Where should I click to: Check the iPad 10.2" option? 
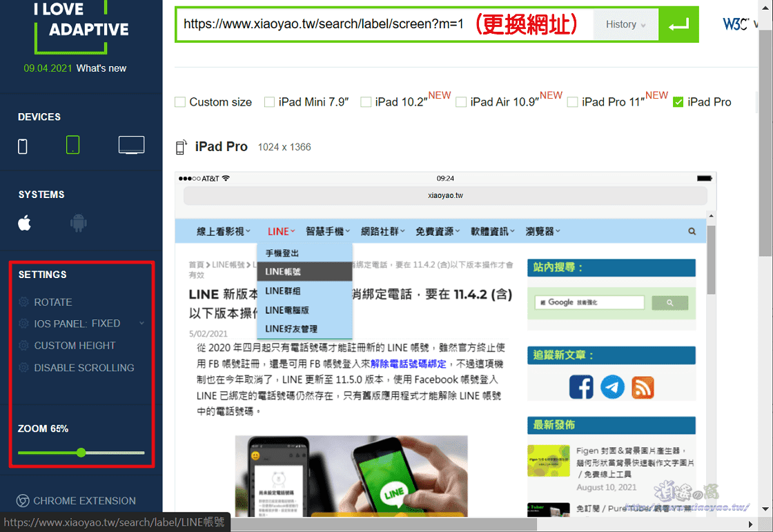click(x=366, y=102)
